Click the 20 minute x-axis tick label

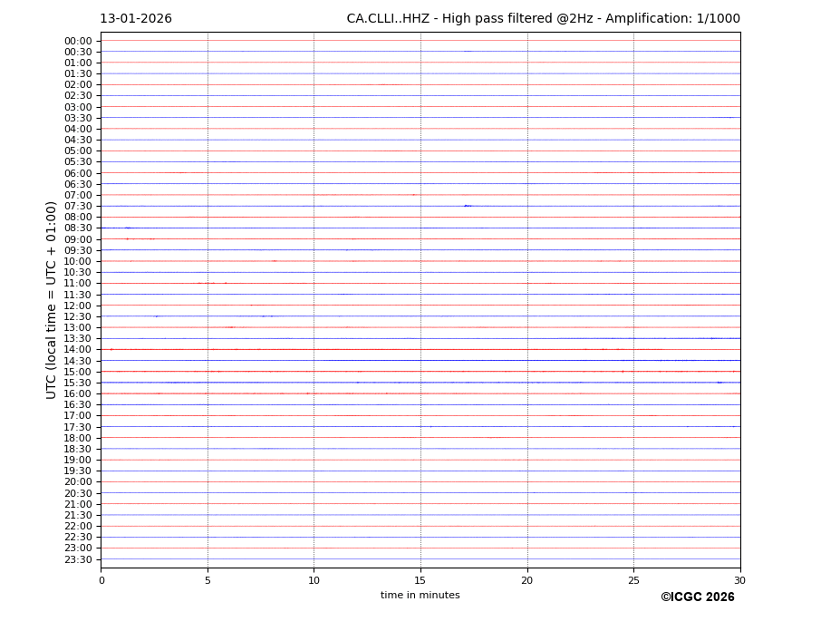[x=527, y=580]
